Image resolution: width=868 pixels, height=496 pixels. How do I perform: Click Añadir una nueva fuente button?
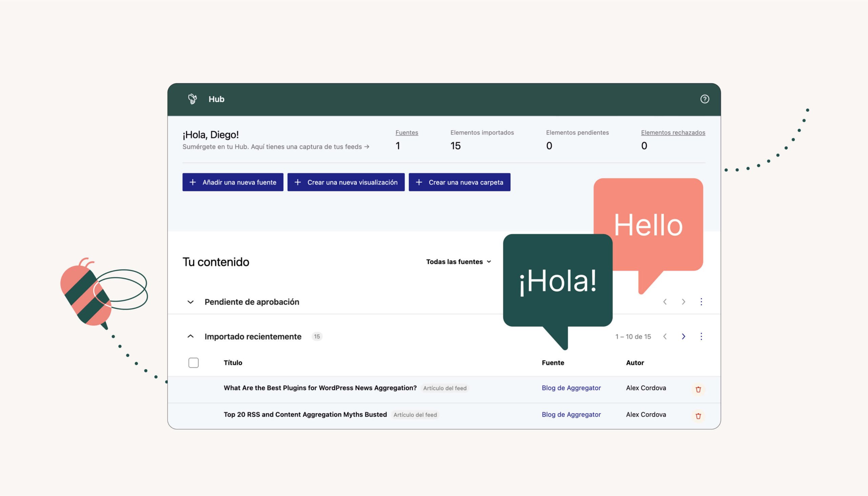[x=233, y=182]
